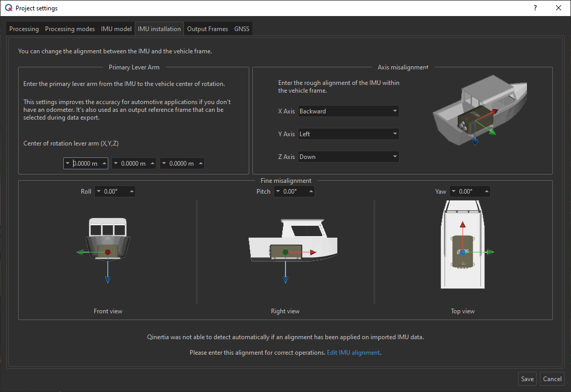
Task: Close the Project settings window
Action: click(x=559, y=8)
